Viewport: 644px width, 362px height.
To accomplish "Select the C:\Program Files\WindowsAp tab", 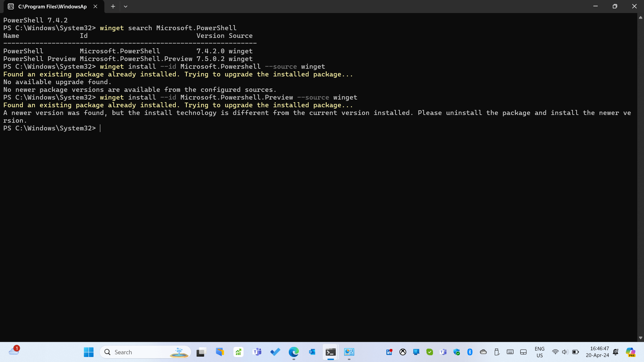I will pos(52,6).
